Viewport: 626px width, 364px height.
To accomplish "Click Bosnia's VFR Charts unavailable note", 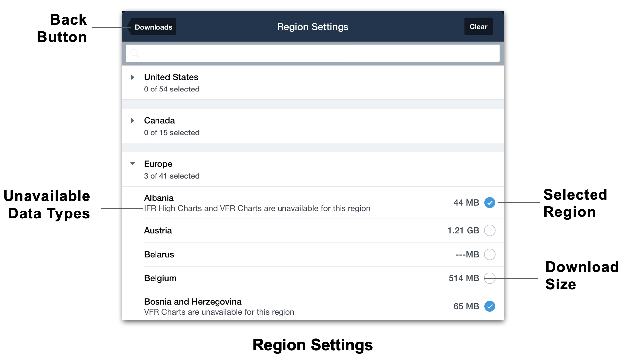I will tap(219, 312).
